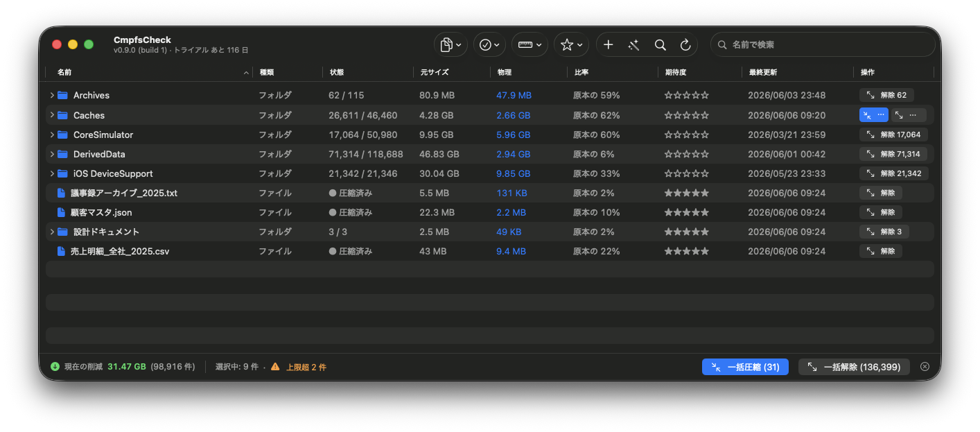Click the plus add-item toolbar icon
The height and width of the screenshot is (432, 980).
608,44
